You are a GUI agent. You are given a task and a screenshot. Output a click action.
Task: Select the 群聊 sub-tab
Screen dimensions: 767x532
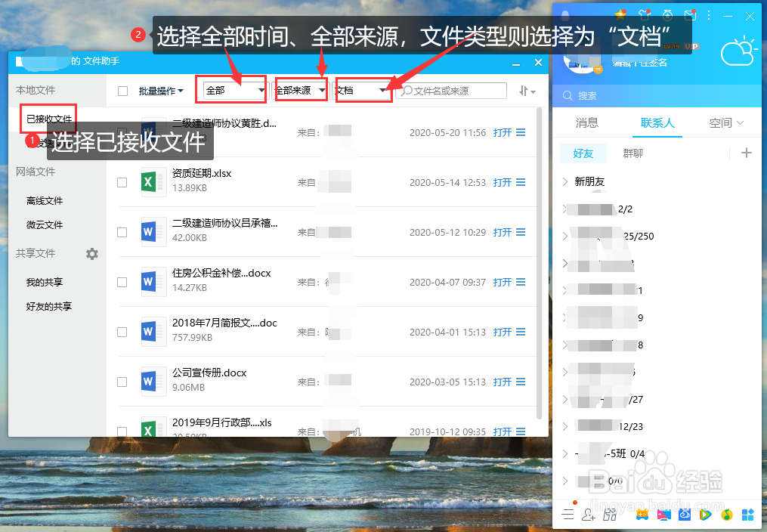633,153
